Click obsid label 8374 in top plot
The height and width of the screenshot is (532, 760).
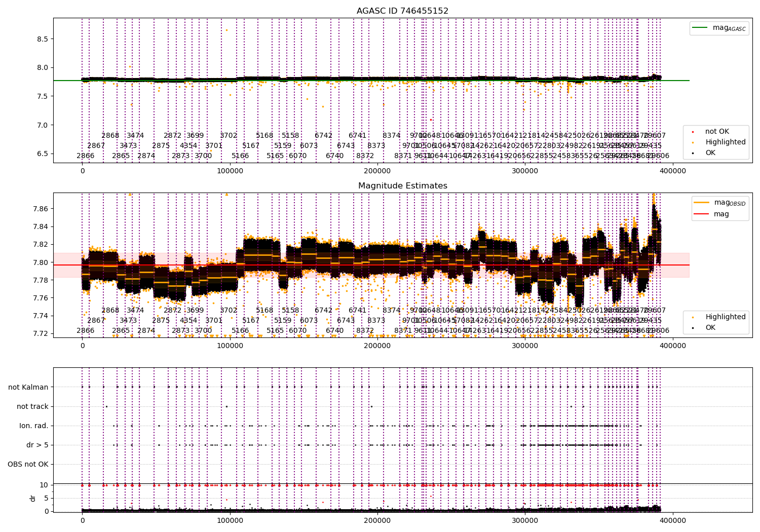(x=392, y=135)
